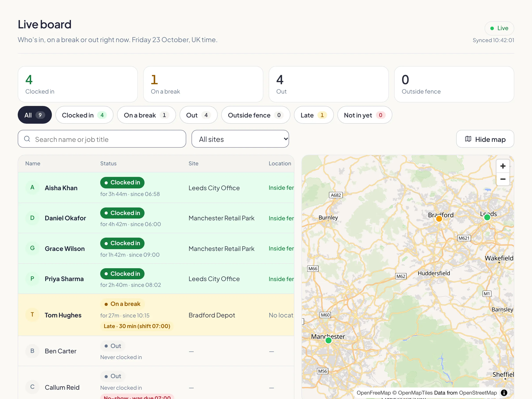This screenshot has width=532, height=399.
Task: Click Ben Carter's Out badge
Action: click(x=113, y=346)
